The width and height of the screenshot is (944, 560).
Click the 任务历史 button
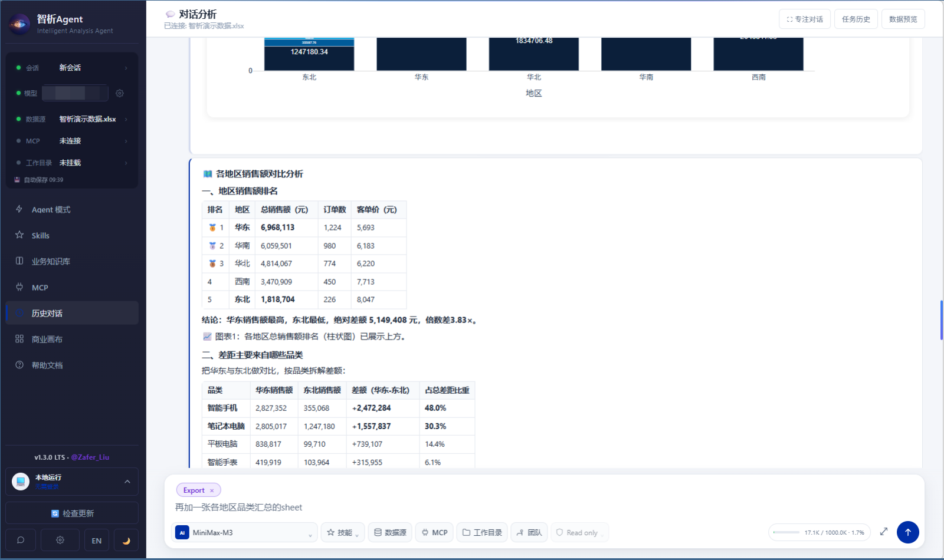856,19
